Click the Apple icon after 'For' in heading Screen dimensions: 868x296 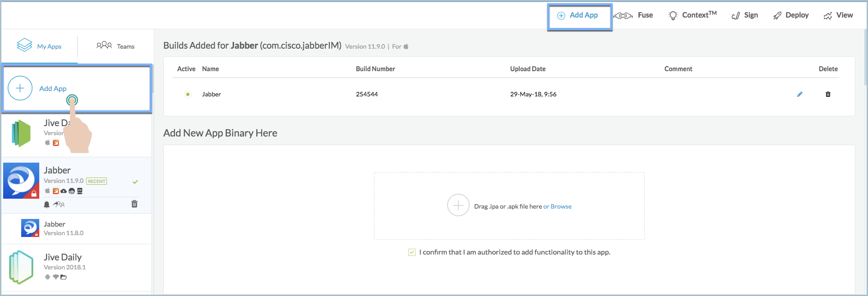[x=406, y=46]
